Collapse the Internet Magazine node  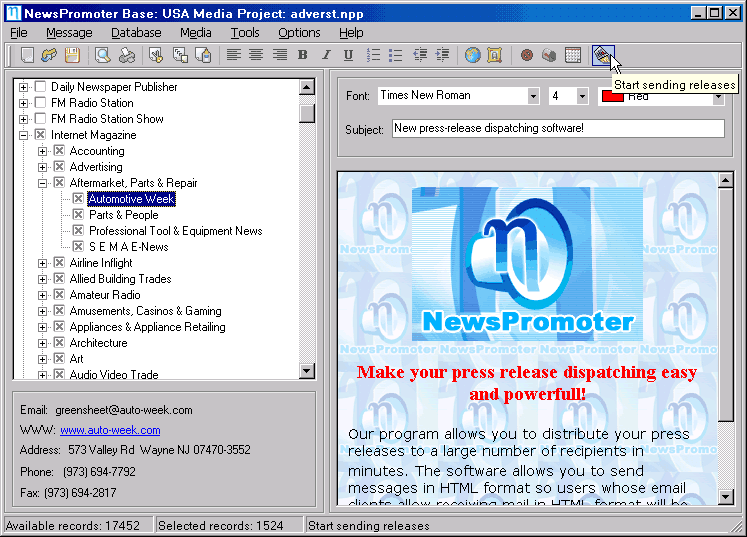[x=23, y=135]
